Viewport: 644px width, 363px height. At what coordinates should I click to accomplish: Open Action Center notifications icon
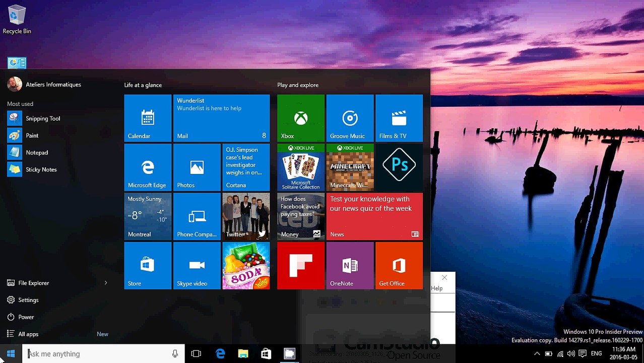tap(583, 354)
